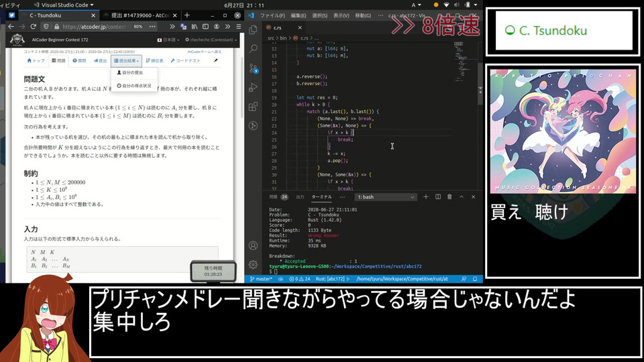Open notifications bell in VS Code status bar
The height and width of the screenshot is (362, 644).
(475, 279)
